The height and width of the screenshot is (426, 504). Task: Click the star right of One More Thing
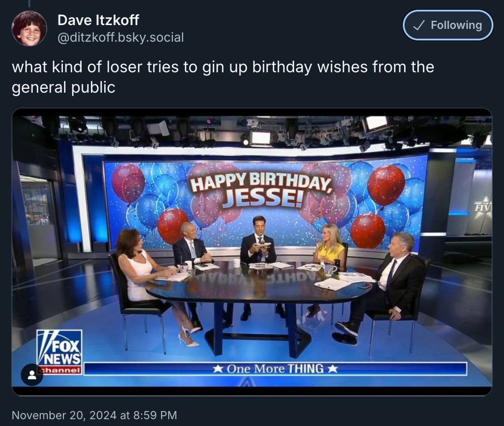tap(332, 369)
